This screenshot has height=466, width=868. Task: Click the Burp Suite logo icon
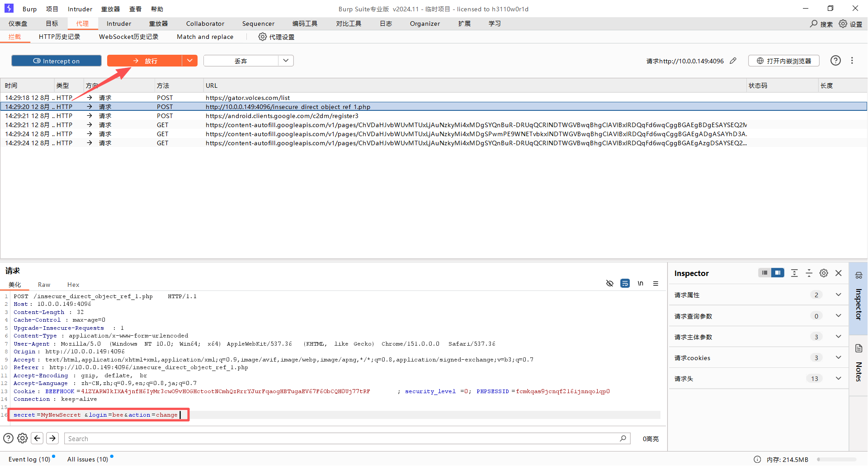point(9,8)
